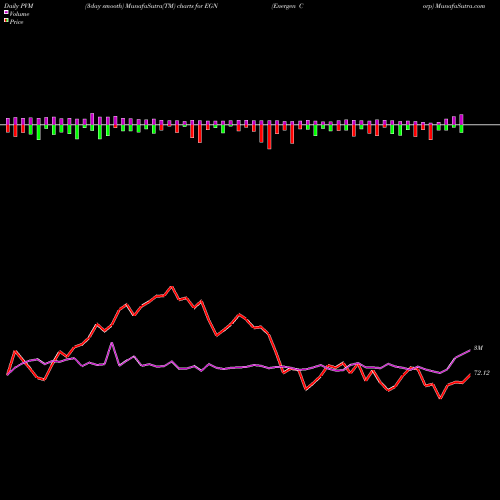Click the '(3day smooth) MunafaSutra(TM) charts for EGN' heading

click(x=151, y=6)
